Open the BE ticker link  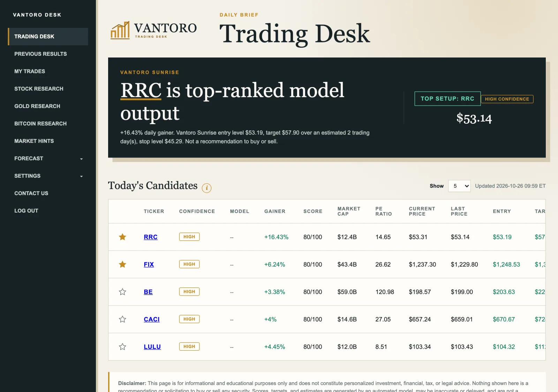click(x=148, y=292)
